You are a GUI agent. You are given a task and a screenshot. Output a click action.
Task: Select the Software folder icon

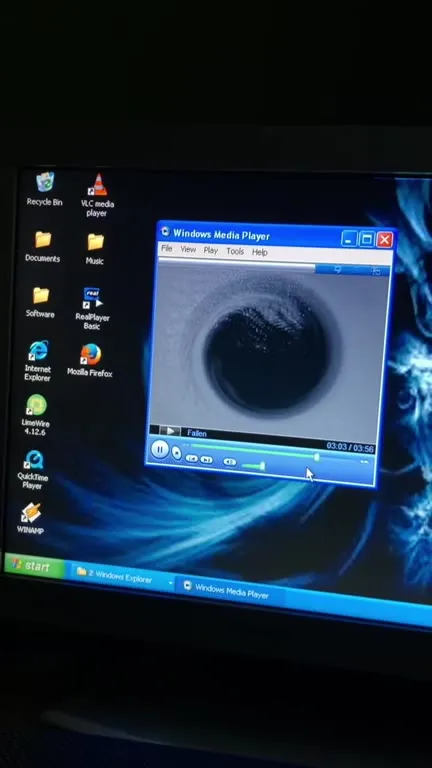pyautogui.click(x=41, y=302)
